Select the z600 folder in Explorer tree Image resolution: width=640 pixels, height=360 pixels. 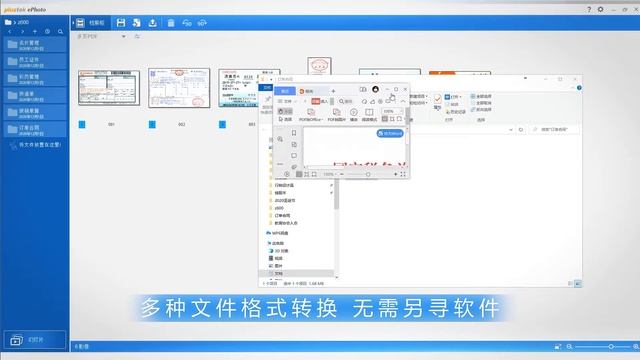(x=280, y=208)
